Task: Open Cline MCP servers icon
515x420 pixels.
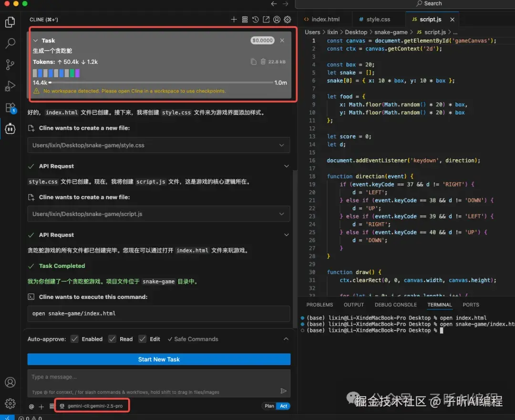Action: (x=245, y=20)
